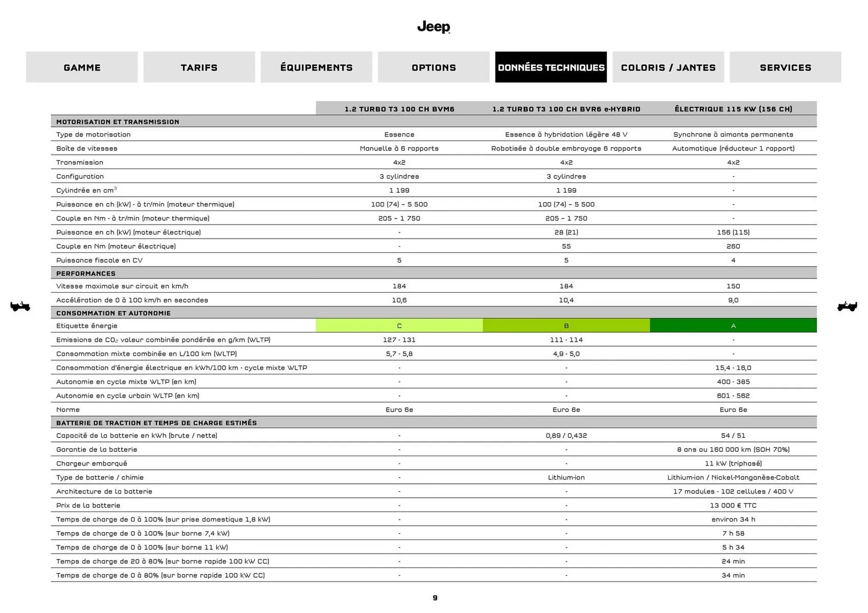Click the ÉQUIPEMENTS button

coord(316,67)
